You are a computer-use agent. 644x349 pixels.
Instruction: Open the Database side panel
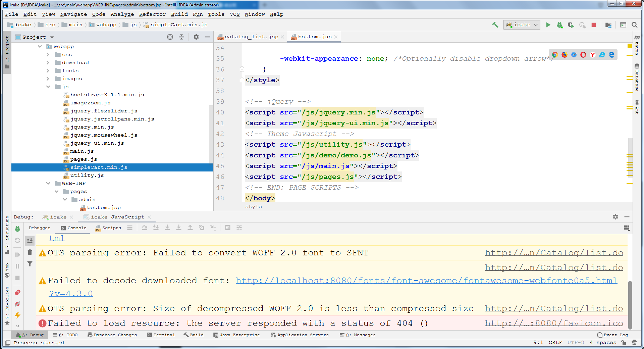(x=637, y=78)
